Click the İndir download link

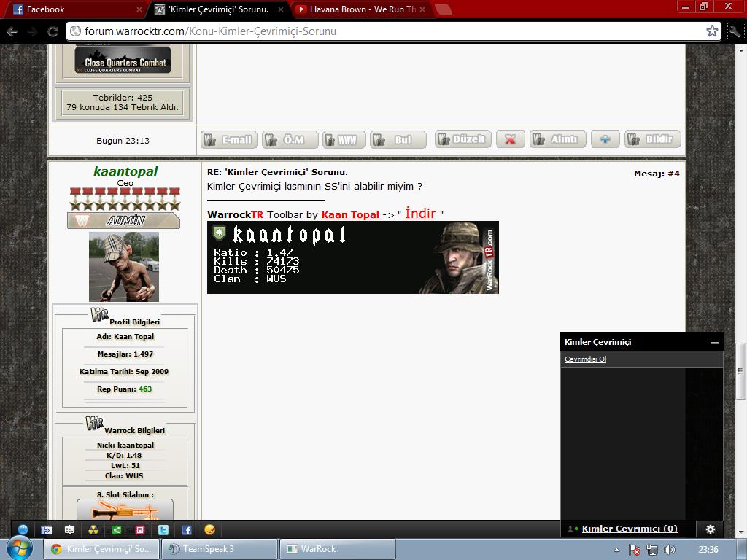point(420,214)
